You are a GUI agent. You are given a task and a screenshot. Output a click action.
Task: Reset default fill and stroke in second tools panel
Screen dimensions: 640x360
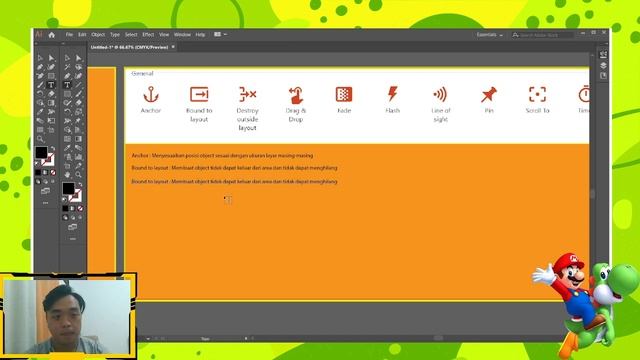(x=64, y=200)
